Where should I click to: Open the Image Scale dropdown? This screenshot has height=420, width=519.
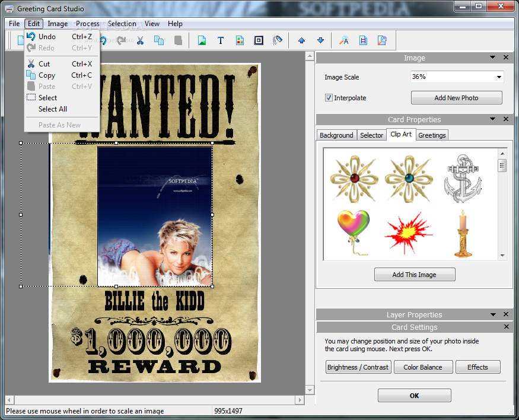499,77
